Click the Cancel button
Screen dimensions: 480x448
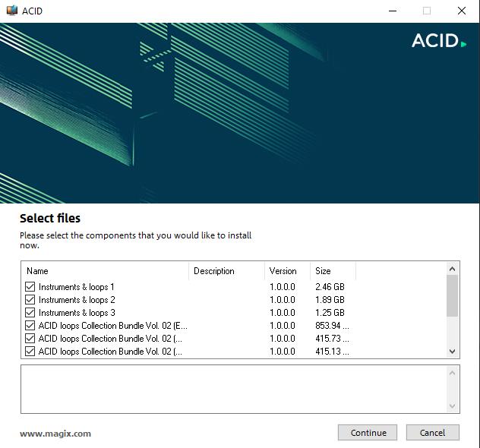(433, 432)
